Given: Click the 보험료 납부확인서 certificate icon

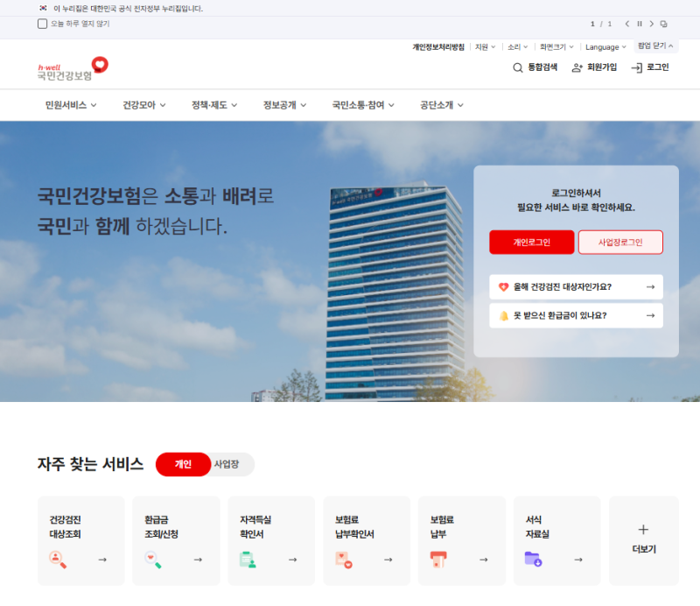Looking at the screenshot, I should point(344,560).
